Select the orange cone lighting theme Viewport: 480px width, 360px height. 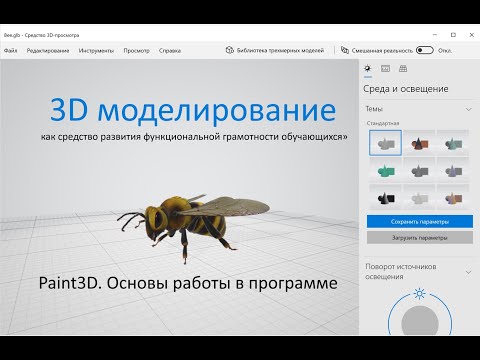(x=419, y=143)
